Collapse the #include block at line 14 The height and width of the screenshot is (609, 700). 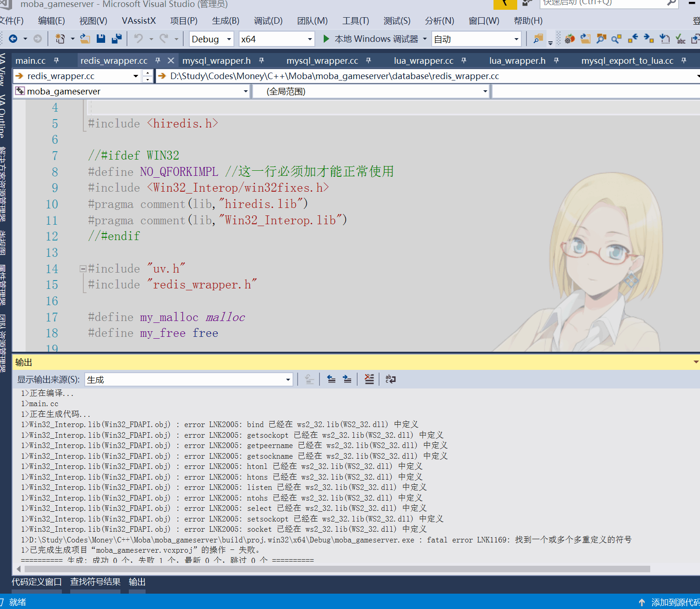click(83, 268)
